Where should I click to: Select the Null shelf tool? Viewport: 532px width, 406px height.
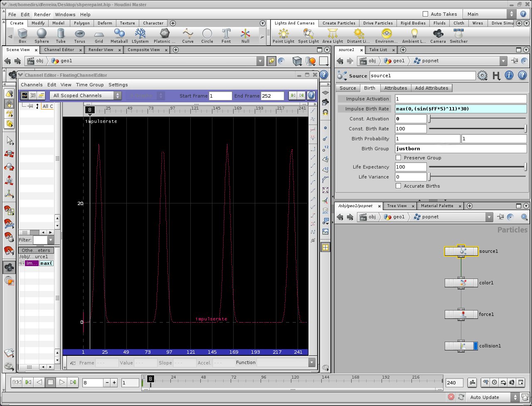coord(245,36)
